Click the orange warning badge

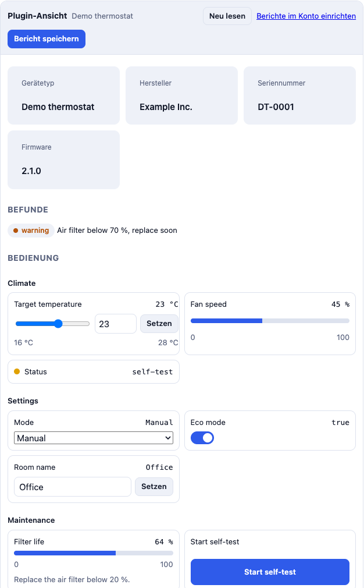pos(31,230)
